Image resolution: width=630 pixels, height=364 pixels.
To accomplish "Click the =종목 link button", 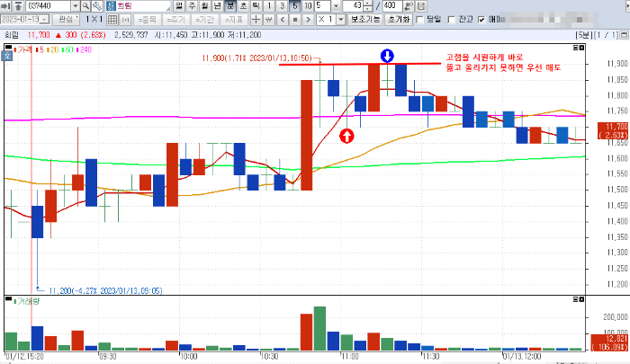I will [x=148, y=19].
